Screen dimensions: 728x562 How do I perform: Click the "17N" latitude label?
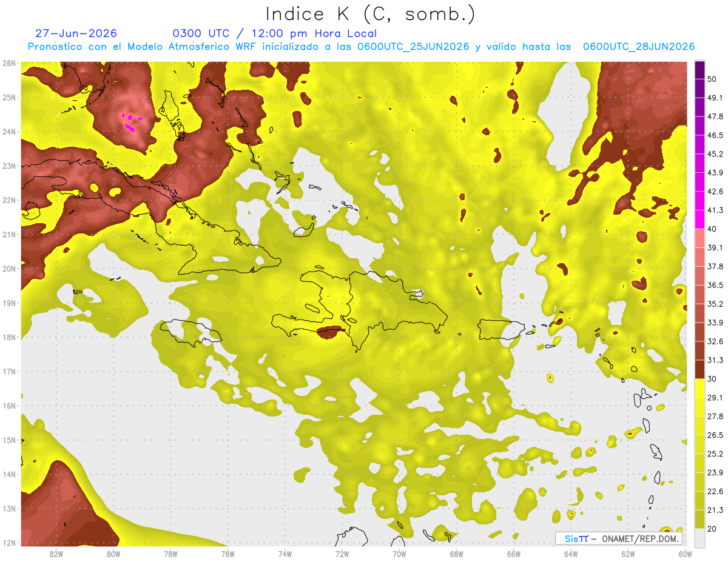click(x=9, y=372)
